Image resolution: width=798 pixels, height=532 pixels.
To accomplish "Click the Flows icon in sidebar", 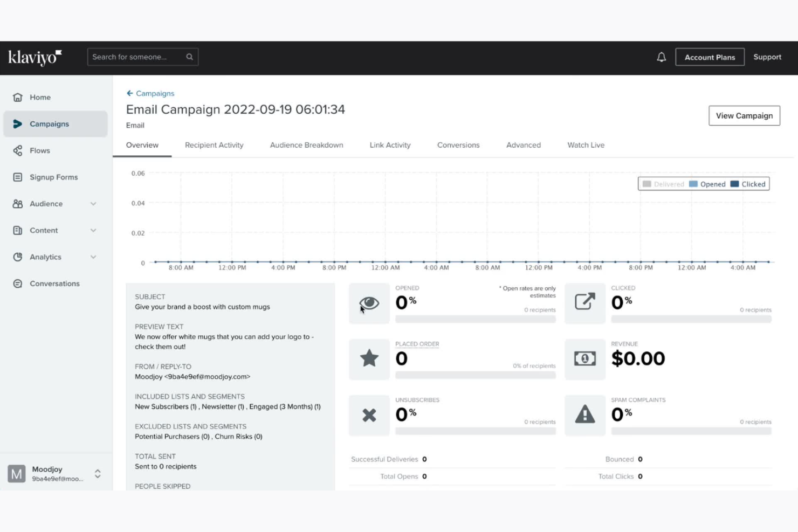I will [18, 150].
